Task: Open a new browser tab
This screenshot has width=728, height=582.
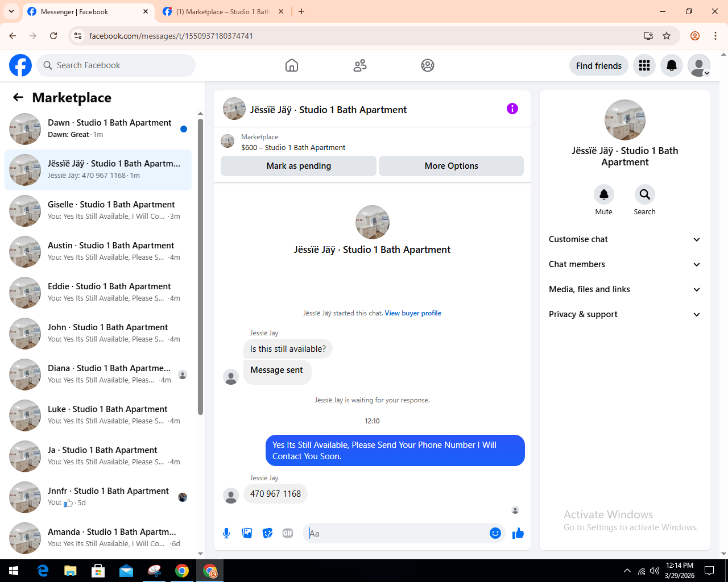Action: pos(301,11)
